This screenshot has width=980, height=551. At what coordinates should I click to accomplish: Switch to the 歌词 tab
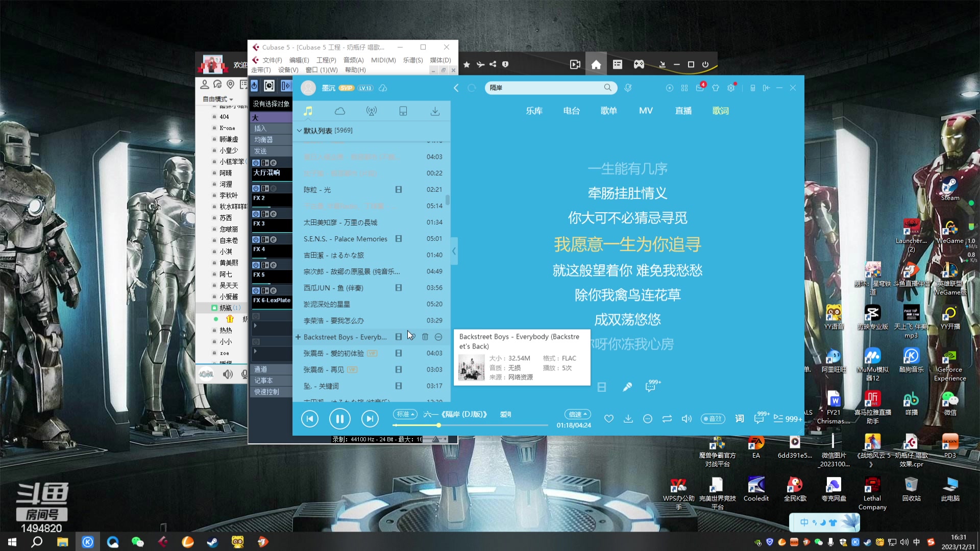720,111
